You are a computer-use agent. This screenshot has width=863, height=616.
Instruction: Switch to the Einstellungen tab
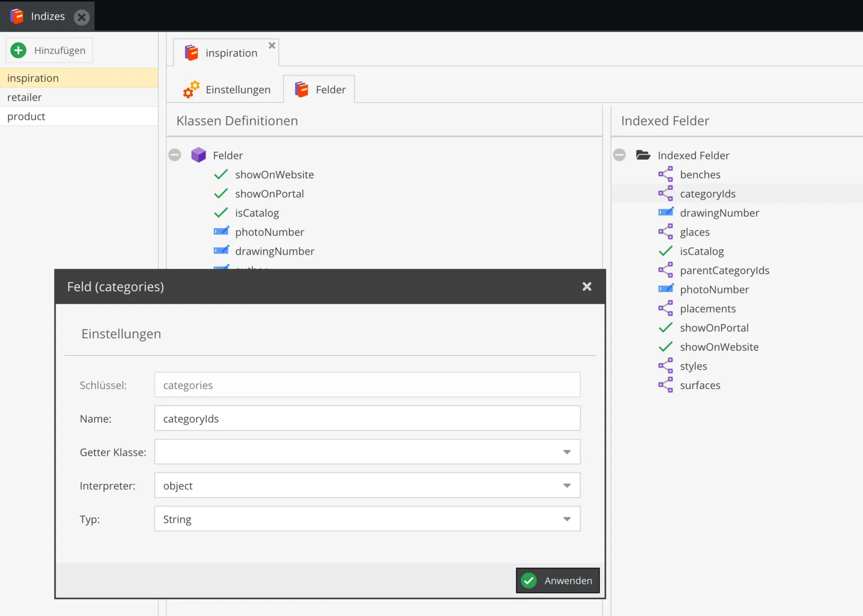227,90
